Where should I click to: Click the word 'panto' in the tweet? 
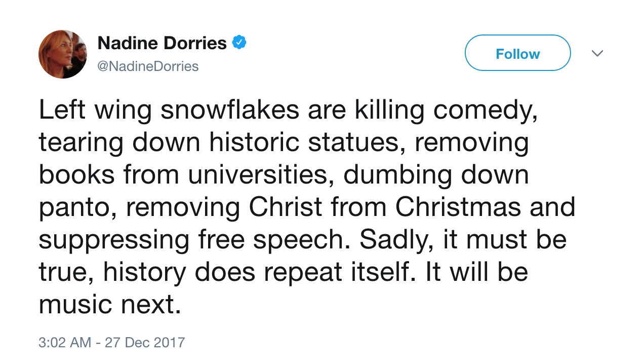tap(75, 207)
